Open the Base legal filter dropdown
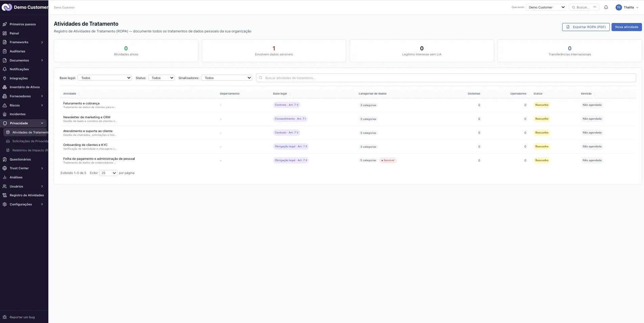The height and width of the screenshot is (323, 644). pos(105,78)
